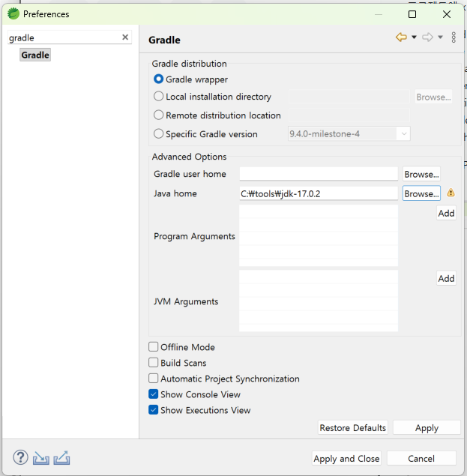
Task: Enable the Offline Mode checkbox
Action: tap(154, 347)
